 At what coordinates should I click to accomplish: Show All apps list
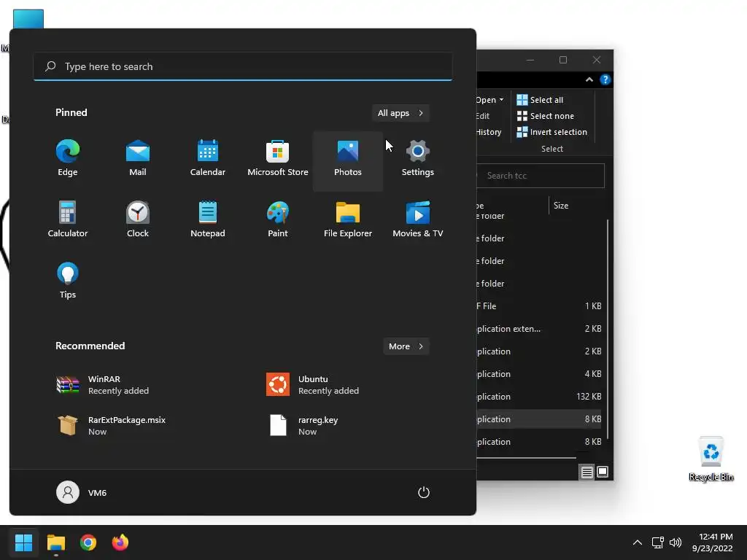pyautogui.click(x=400, y=113)
